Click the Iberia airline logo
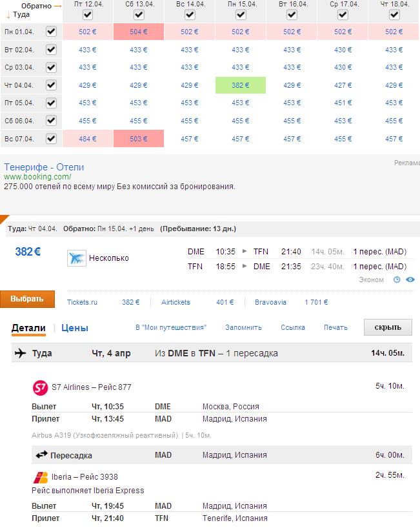Viewport: 420px width, 530px height. click(x=40, y=477)
